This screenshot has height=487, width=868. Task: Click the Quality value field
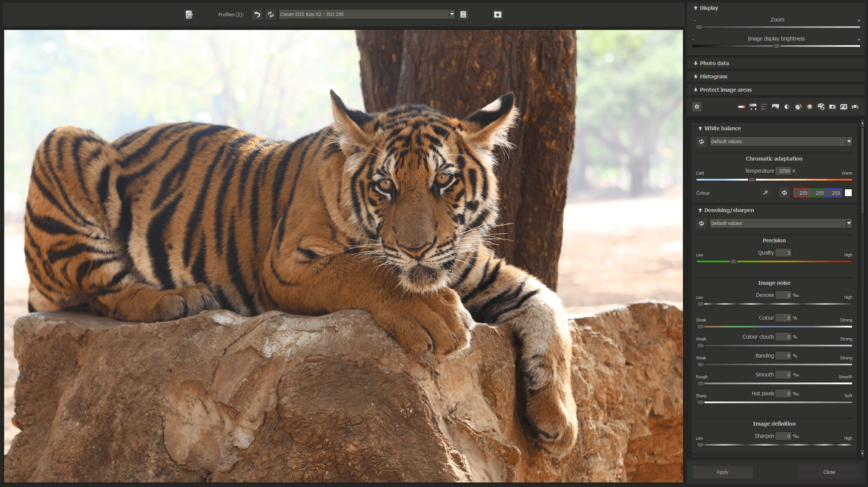[x=783, y=253]
